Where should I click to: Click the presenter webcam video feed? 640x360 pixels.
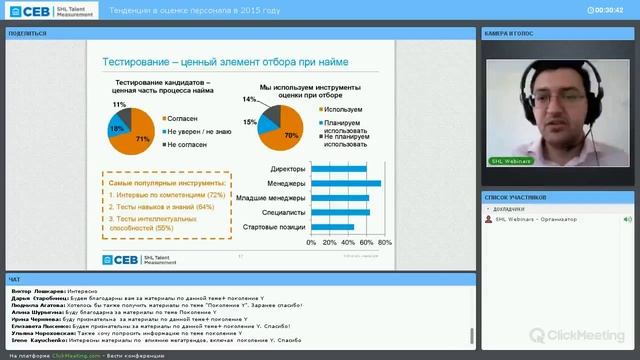558,113
